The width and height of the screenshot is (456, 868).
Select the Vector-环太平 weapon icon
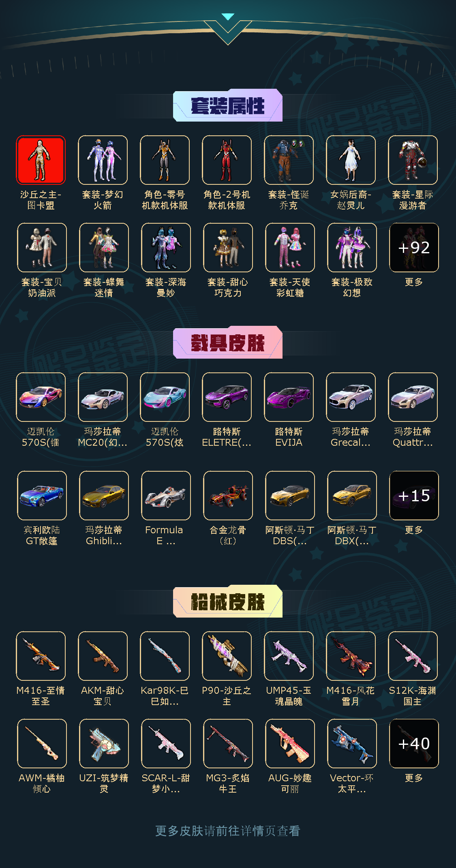pyautogui.click(x=352, y=743)
